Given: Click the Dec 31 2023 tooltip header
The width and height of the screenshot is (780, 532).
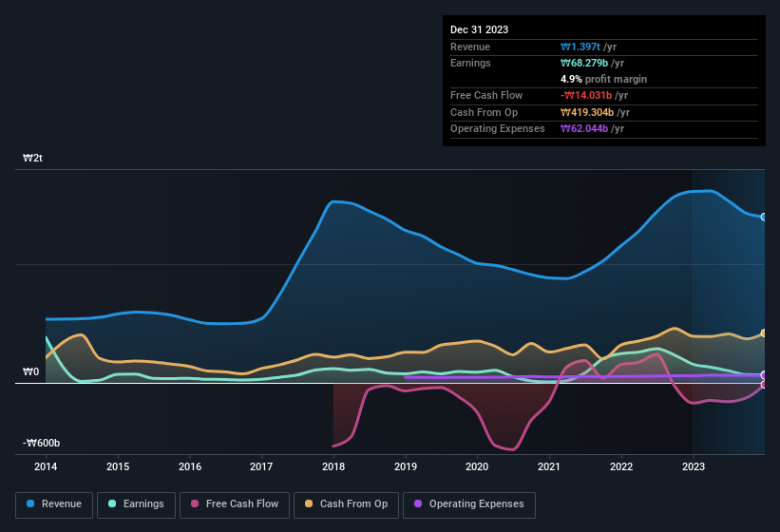Looking at the screenshot, I should click(479, 29).
